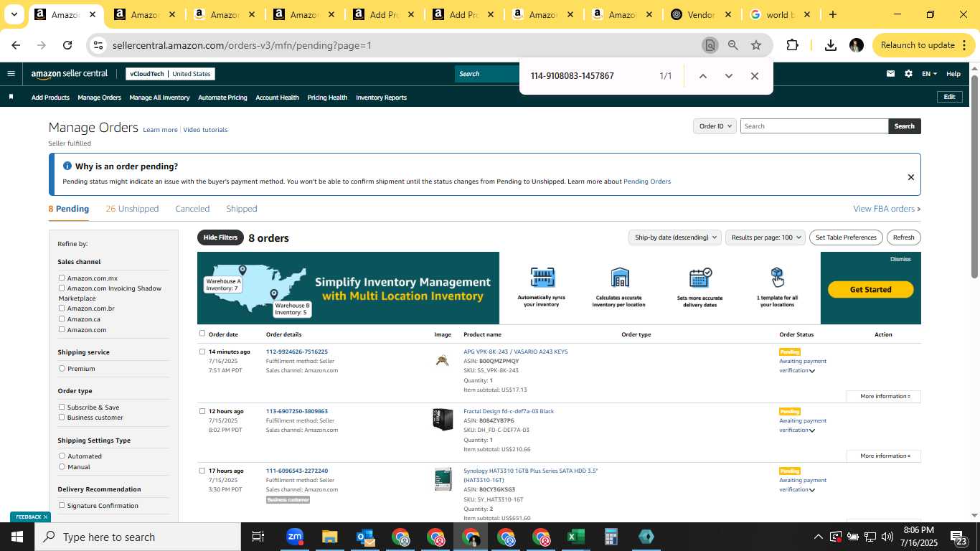Click the Fractal Design case product thumbnail
This screenshot has height=551, width=980.
[443, 419]
